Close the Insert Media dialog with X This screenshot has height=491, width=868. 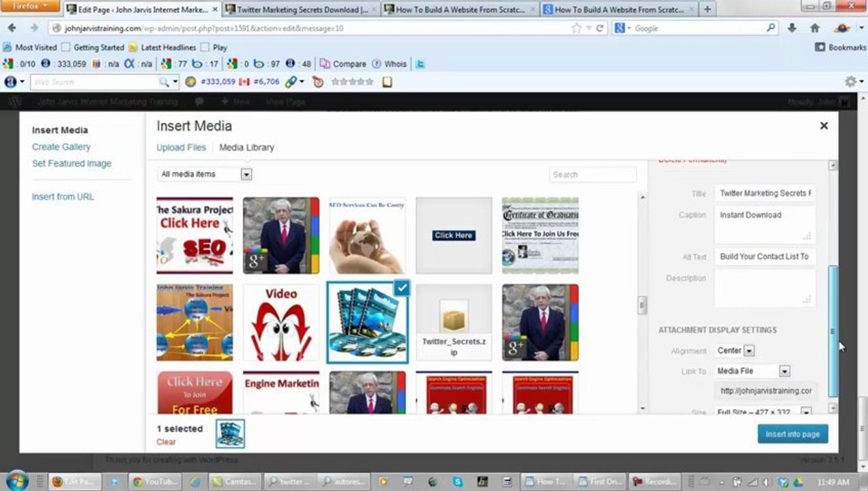pos(824,125)
